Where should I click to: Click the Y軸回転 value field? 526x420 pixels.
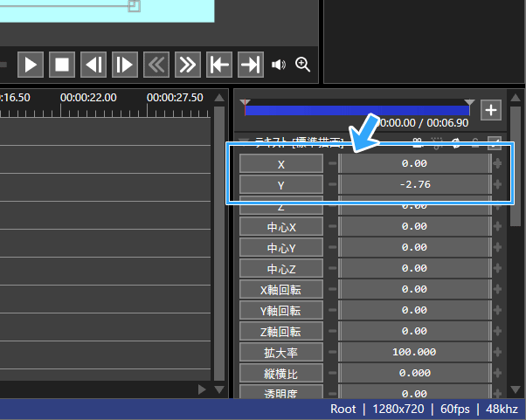pyautogui.click(x=415, y=310)
